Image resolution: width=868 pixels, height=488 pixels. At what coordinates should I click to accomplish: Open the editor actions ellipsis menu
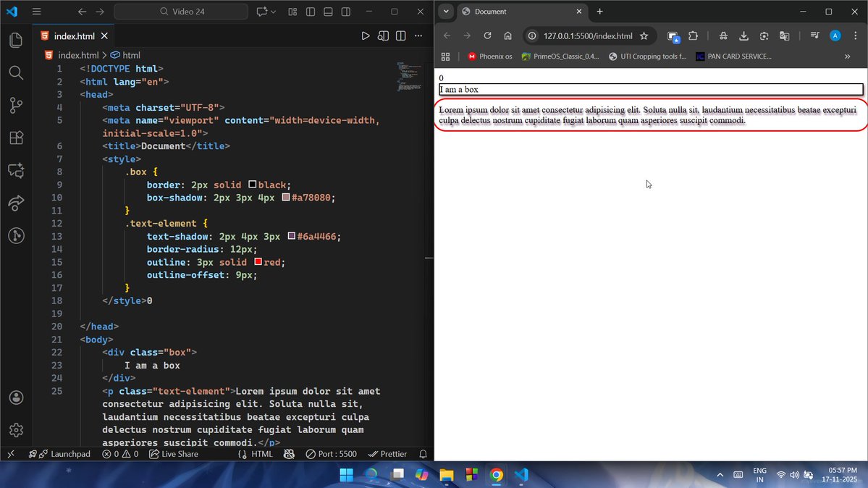coord(418,35)
